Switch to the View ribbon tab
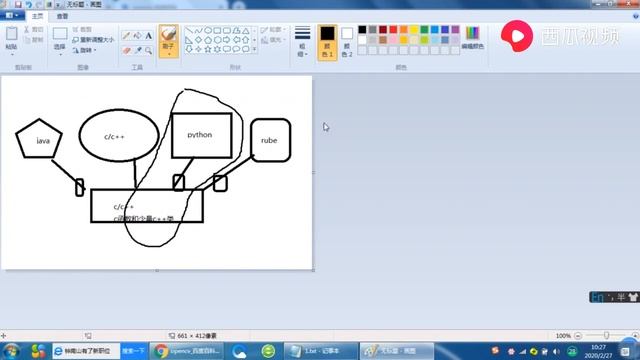This screenshot has width=640, height=360. (62, 16)
